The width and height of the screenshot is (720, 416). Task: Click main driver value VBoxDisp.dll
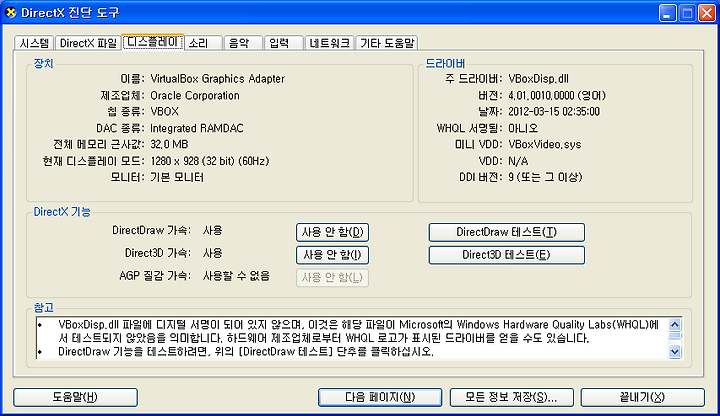point(539,79)
